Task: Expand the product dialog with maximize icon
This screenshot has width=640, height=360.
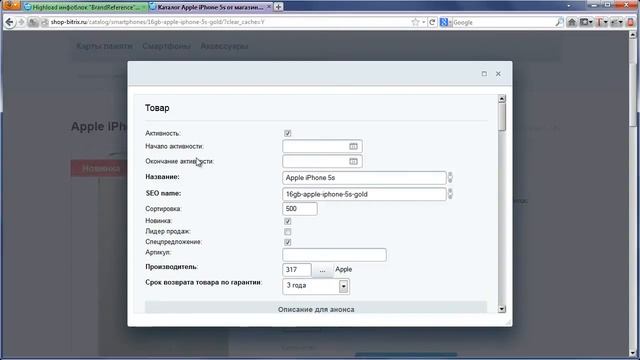Action: (484, 74)
